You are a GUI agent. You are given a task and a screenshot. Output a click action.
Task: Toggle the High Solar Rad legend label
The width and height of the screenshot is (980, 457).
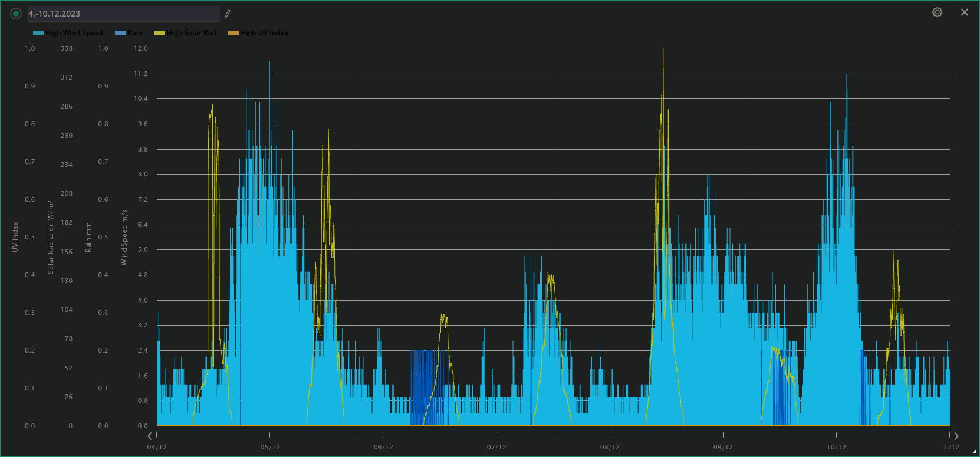point(191,33)
